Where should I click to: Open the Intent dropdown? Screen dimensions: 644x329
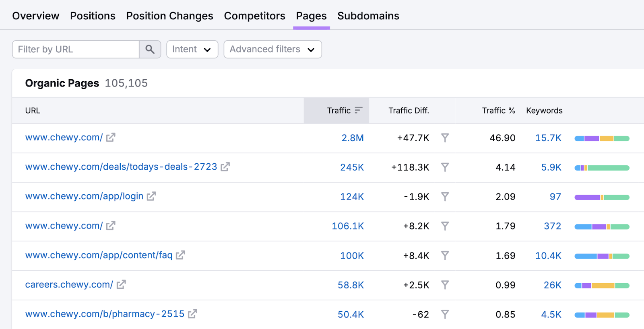pos(192,49)
